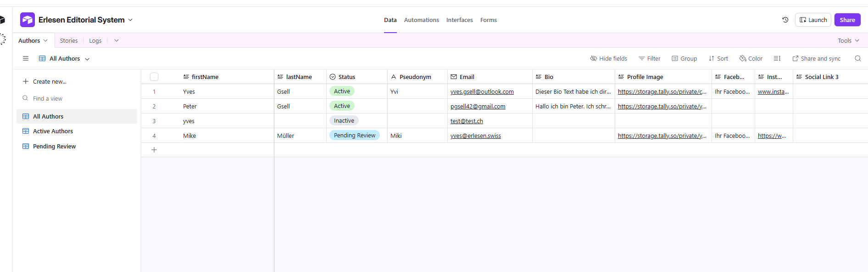Click the Erlesen Editorial System base icon
The width and height of the screenshot is (868, 272).
28,20
